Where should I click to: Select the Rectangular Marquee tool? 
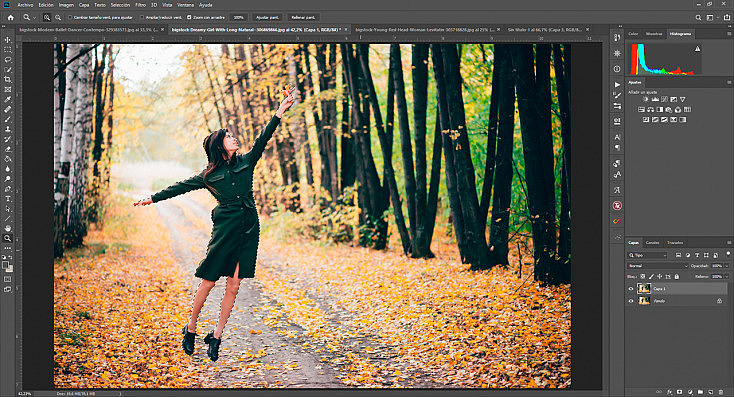point(7,50)
